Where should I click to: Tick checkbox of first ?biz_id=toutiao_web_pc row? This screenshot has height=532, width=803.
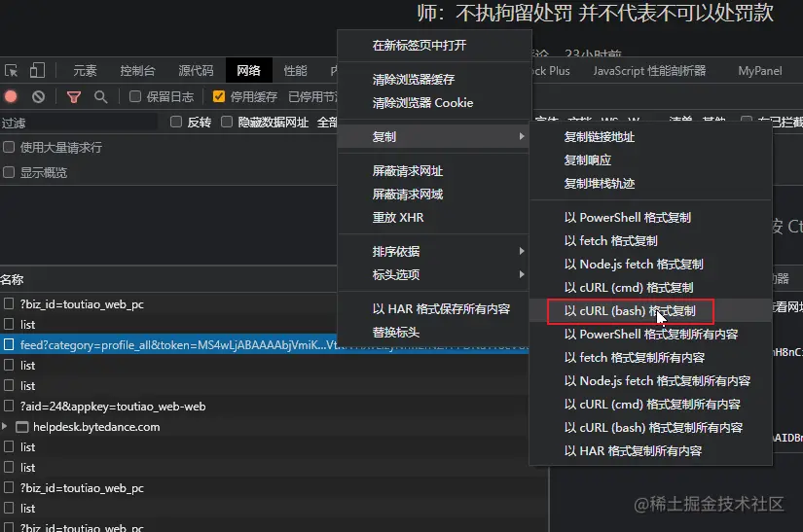pos(9,303)
